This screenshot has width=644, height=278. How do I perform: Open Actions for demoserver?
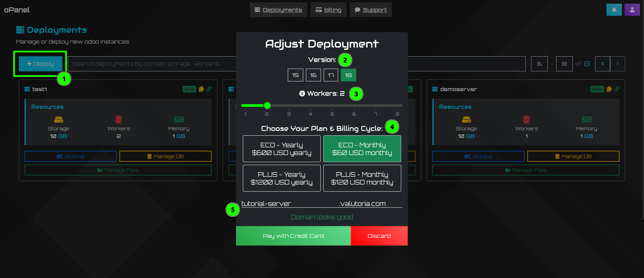478,156
